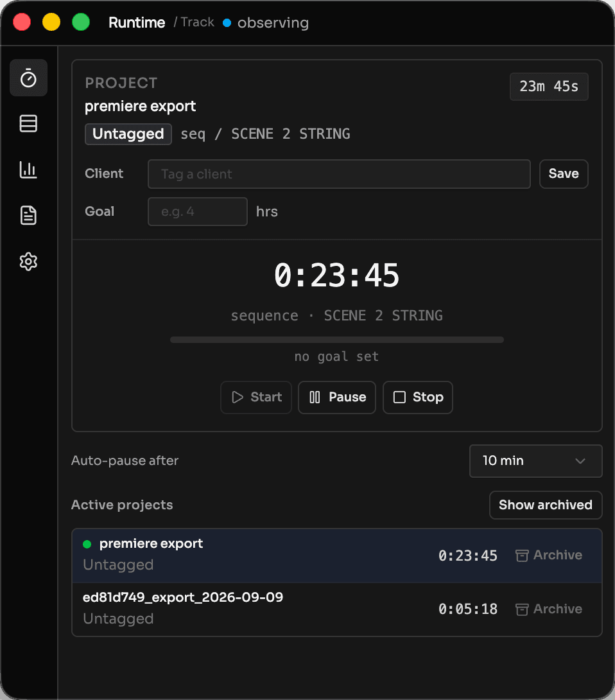Click the seq / SCENE 2 STRING label
Viewport: 615px width, 700px height.
tap(265, 134)
